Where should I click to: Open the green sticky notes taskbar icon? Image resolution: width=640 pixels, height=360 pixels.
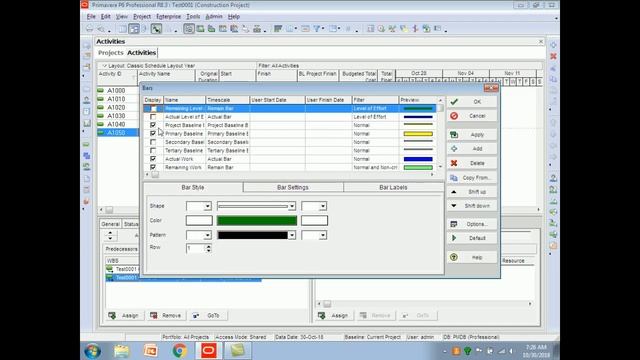click(237, 351)
